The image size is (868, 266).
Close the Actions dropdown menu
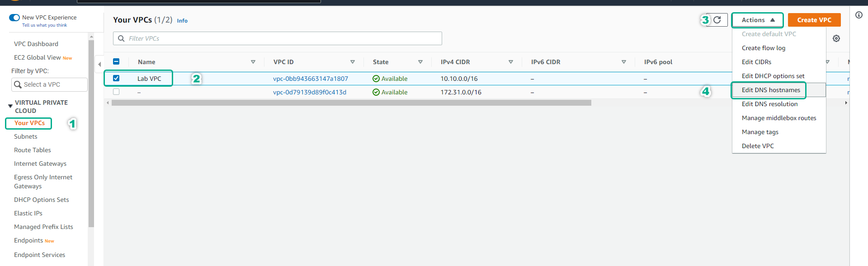tap(758, 20)
